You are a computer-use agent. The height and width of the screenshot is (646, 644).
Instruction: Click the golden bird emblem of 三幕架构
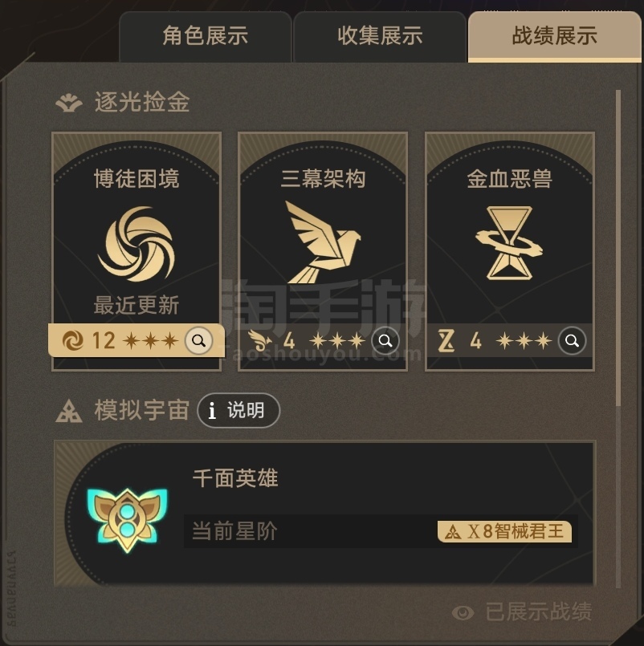[323, 242]
